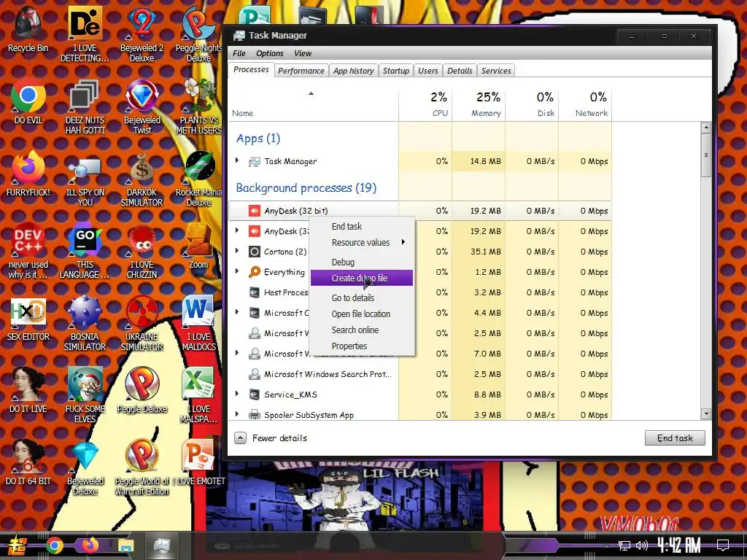Open the FURRYFUCK! Firefox desktop icon
The height and width of the screenshot is (560, 747).
(28, 174)
